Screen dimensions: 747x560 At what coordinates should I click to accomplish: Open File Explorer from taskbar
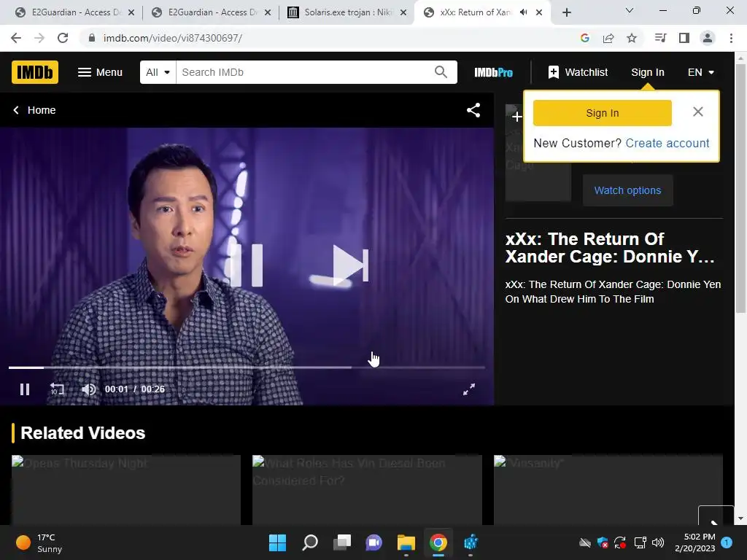(x=406, y=542)
